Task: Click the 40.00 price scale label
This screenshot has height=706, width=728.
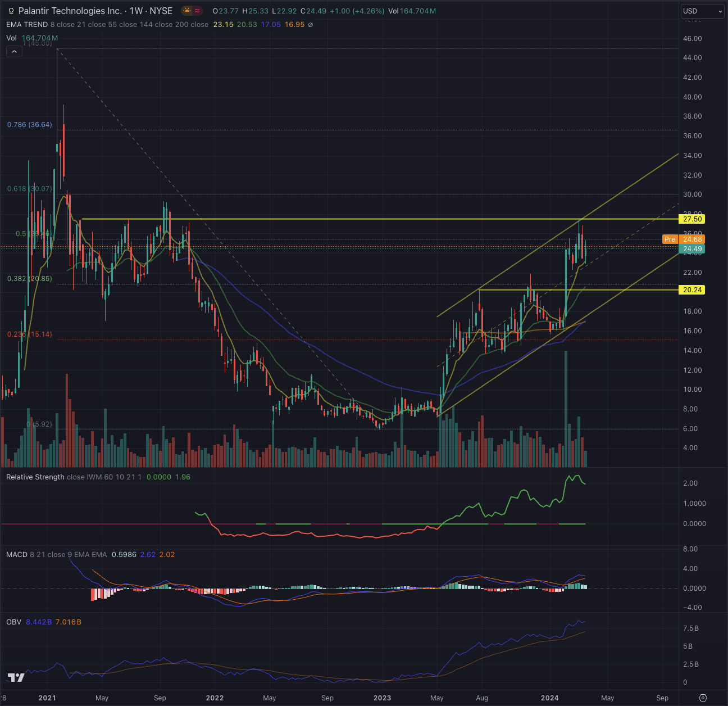Action: pos(693,97)
